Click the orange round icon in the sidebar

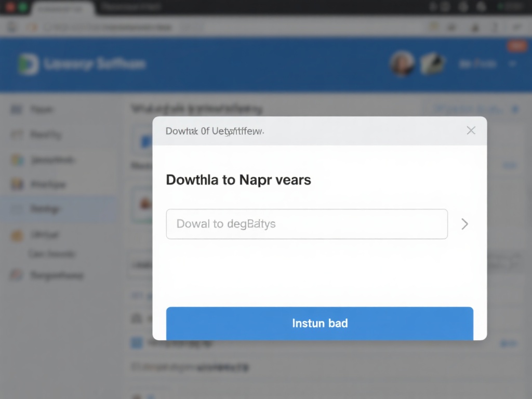click(17, 235)
